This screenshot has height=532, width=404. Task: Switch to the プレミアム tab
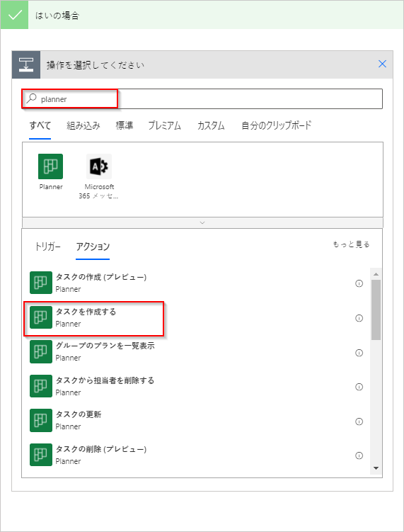point(165,125)
